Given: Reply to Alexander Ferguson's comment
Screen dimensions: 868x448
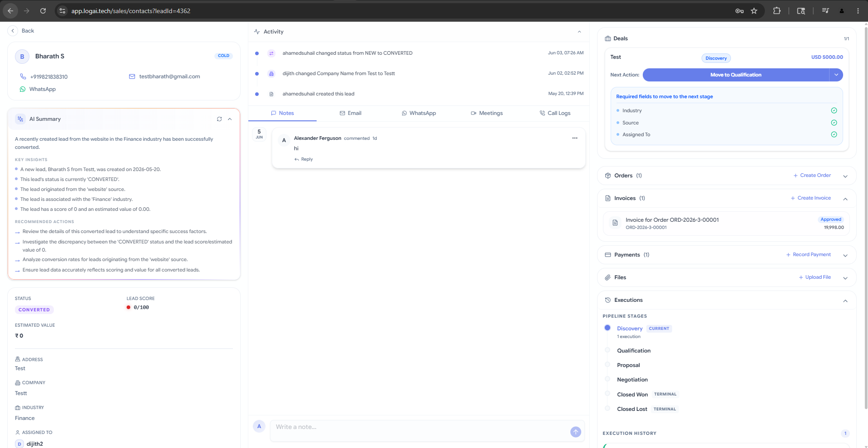Looking at the screenshot, I should coord(304,159).
